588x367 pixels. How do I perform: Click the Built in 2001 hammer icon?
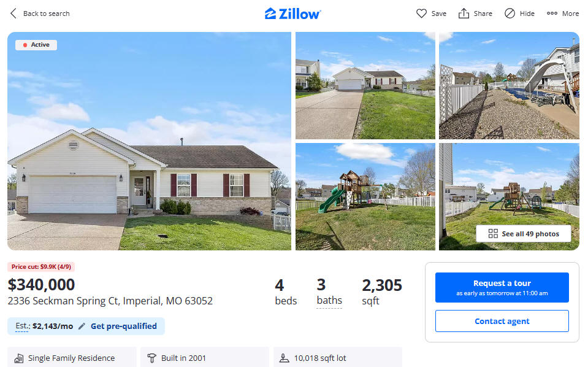tap(151, 358)
